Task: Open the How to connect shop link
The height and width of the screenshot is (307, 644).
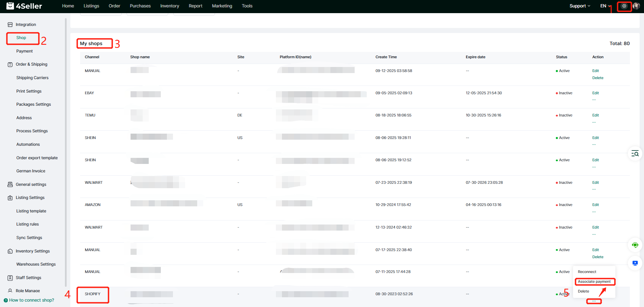Action: pyautogui.click(x=31, y=300)
